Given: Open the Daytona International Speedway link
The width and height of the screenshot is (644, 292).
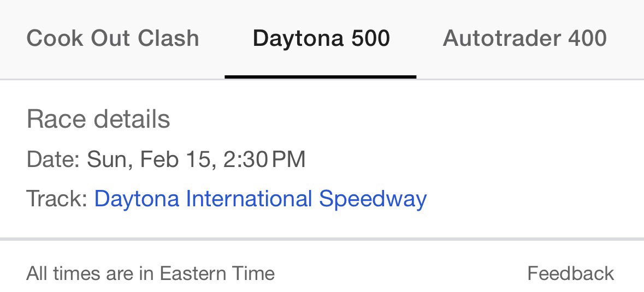Looking at the screenshot, I should (x=260, y=199).
